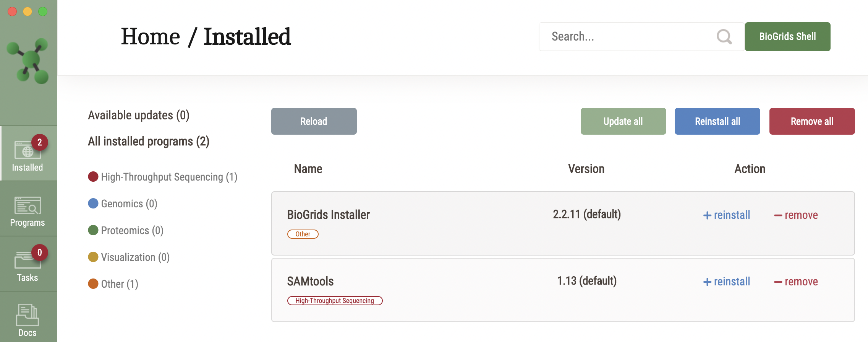This screenshot has height=342, width=868.
Task: Show Available updates list
Action: pos(139,115)
